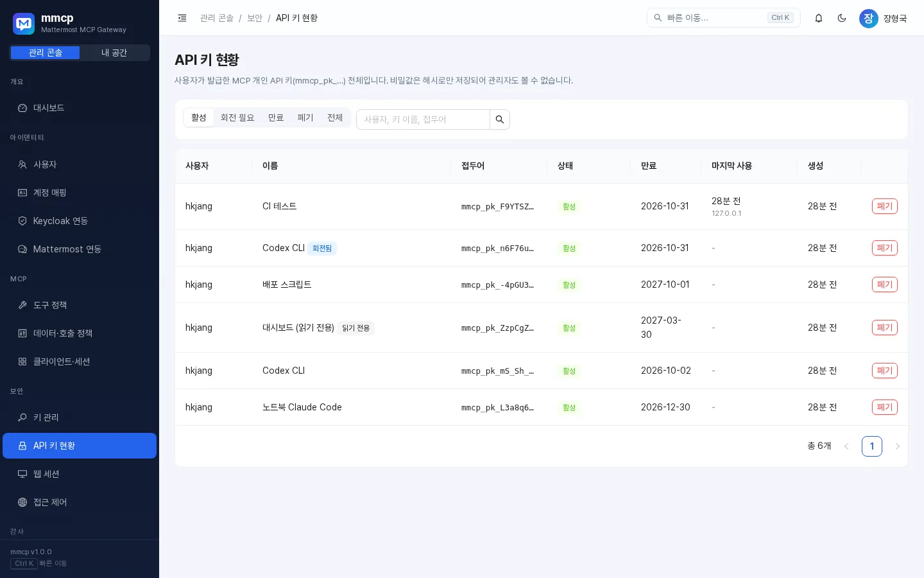Open 클라이언트·세션 page
Image resolution: width=924 pixels, height=578 pixels.
tap(80, 362)
